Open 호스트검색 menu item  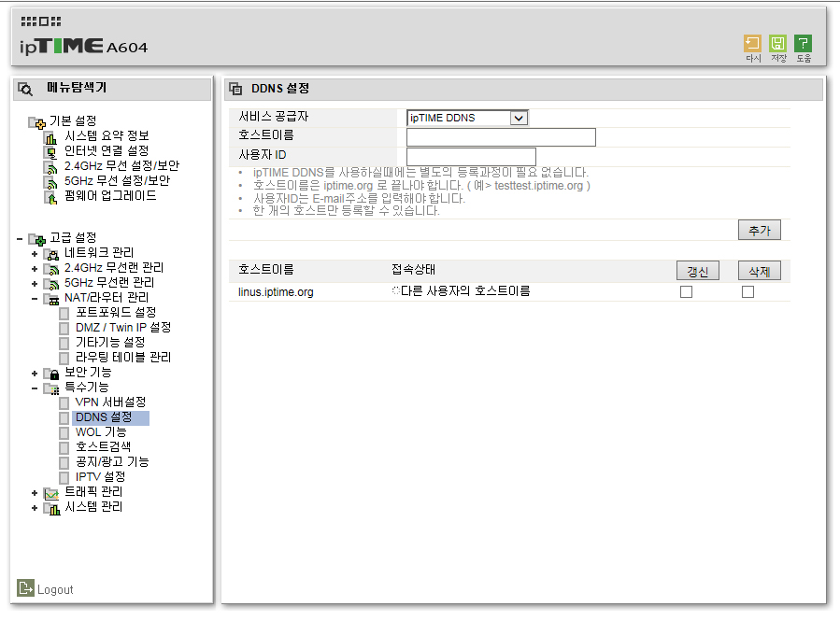tap(103, 447)
